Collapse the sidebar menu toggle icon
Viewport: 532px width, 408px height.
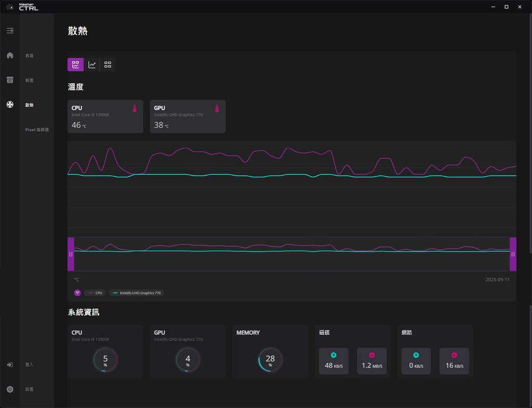pyautogui.click(x=10, y=31)
